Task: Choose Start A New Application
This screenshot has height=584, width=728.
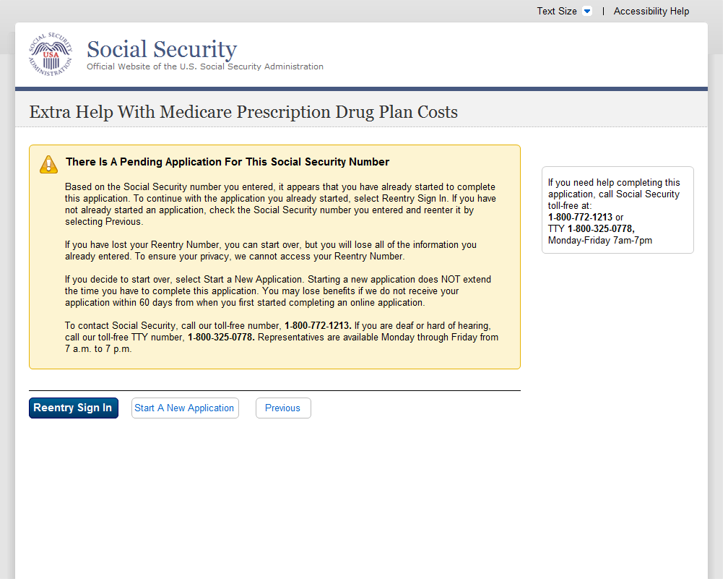Action: (184, 408)
